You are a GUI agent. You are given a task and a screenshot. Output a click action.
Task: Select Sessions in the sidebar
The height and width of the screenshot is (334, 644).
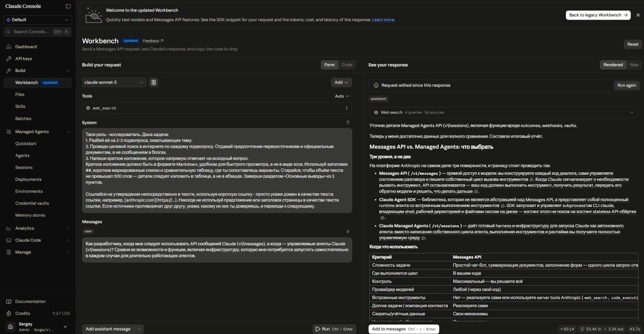point(24,168)
